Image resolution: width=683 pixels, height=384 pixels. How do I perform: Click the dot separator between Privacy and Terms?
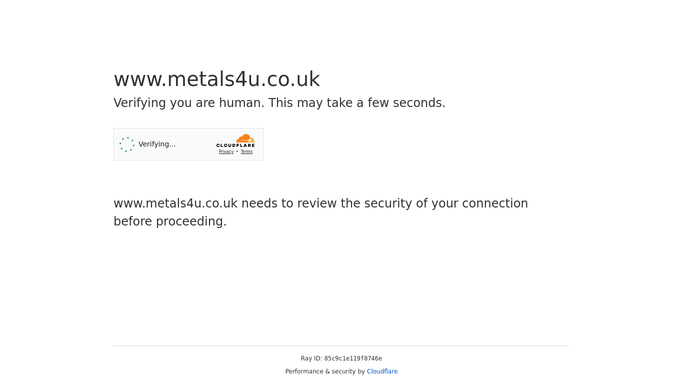point(237,152)
